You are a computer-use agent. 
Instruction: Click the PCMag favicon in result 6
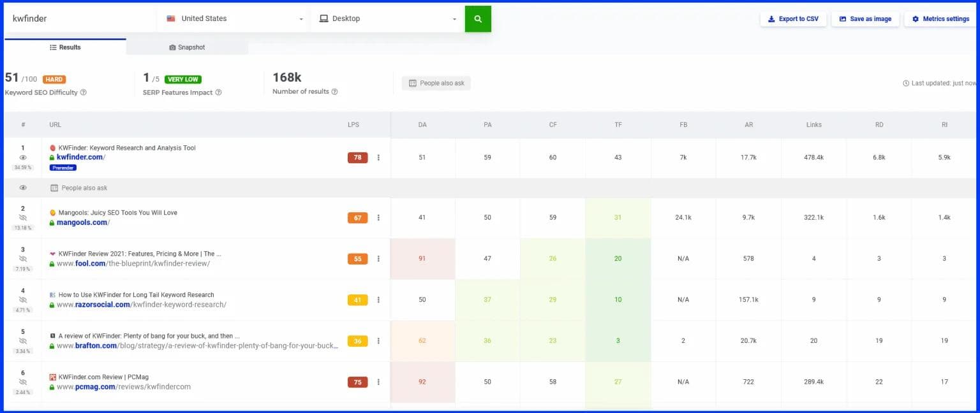coord(53,377)
